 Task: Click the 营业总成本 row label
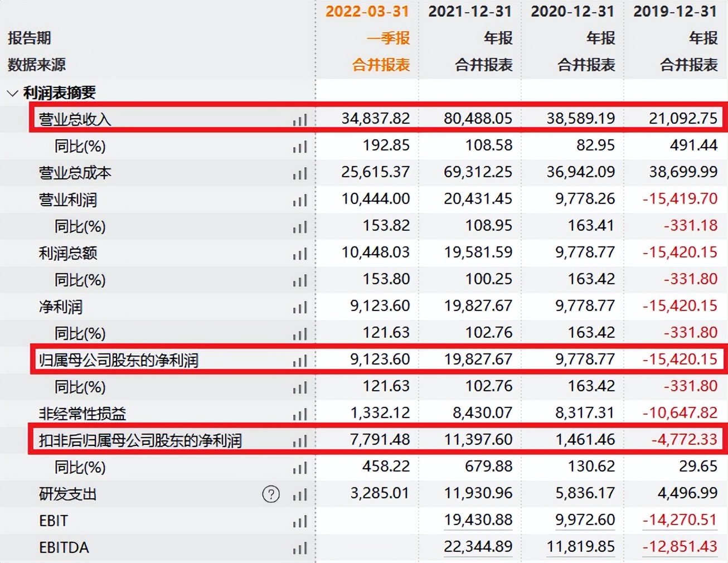pyautogui.click(x=75, y=173)
